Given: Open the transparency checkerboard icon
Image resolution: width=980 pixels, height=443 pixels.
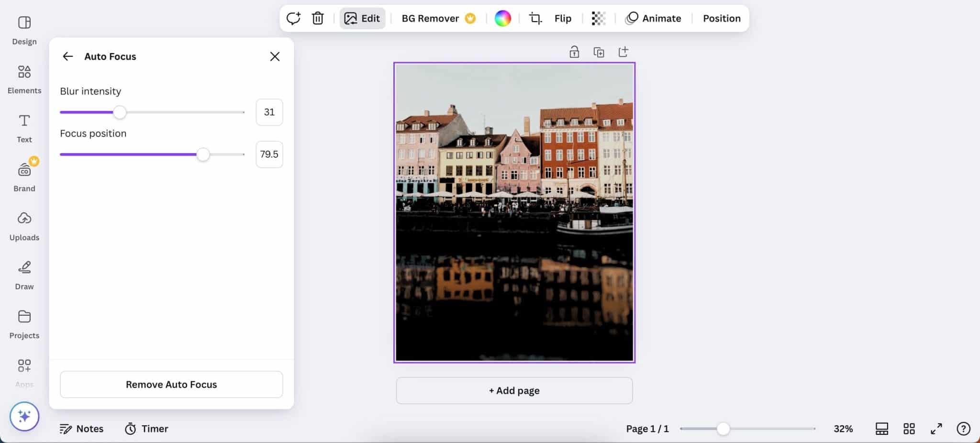Looking at the screenshot, I should 598,18.
